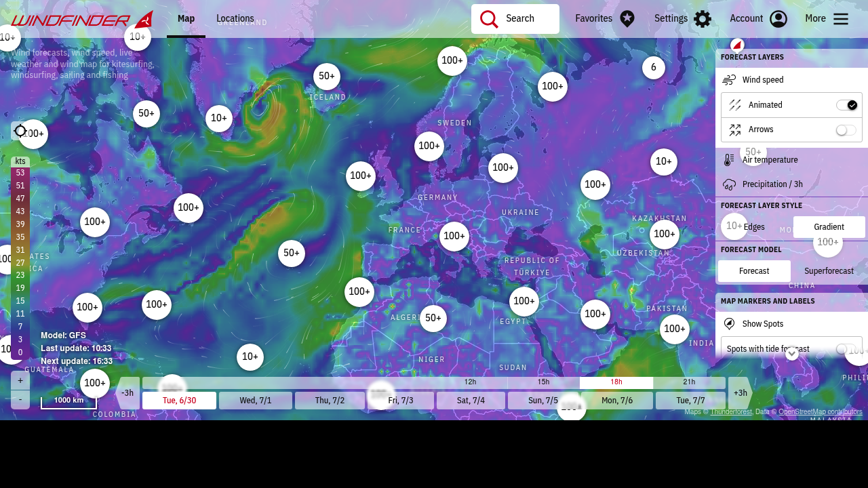
Task: Select the Forecast model option
Action: (x=754, y=271)
